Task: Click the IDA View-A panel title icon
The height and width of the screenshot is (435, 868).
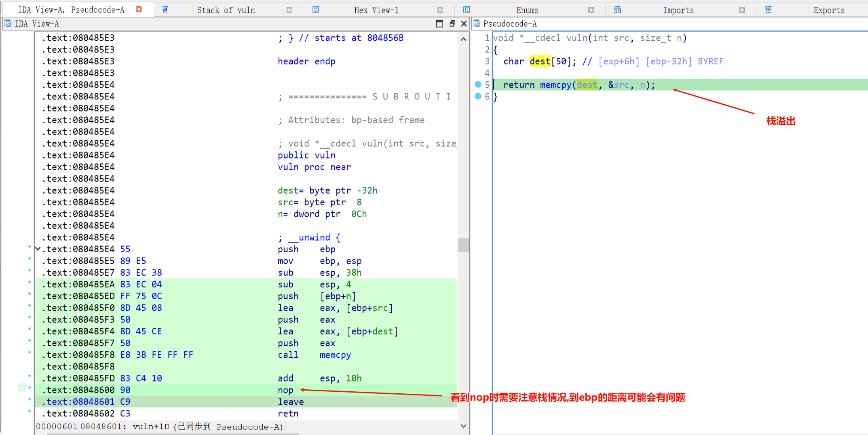Action: click(x=8, y=23)
